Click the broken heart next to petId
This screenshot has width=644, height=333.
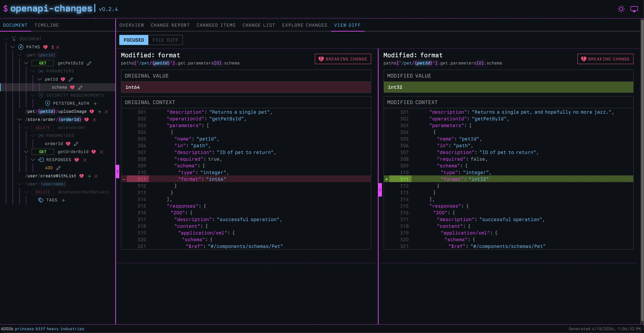63,79
